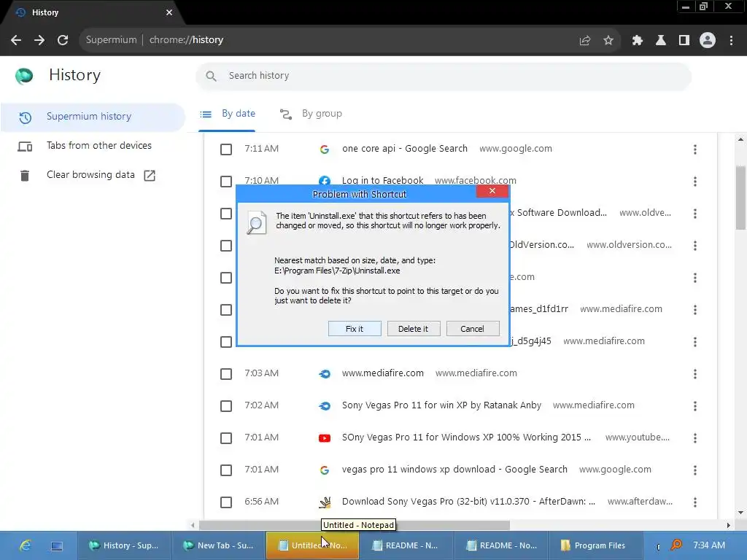Open more actions for the ames_d1fd1rr mediafire entry

[695, 310]
